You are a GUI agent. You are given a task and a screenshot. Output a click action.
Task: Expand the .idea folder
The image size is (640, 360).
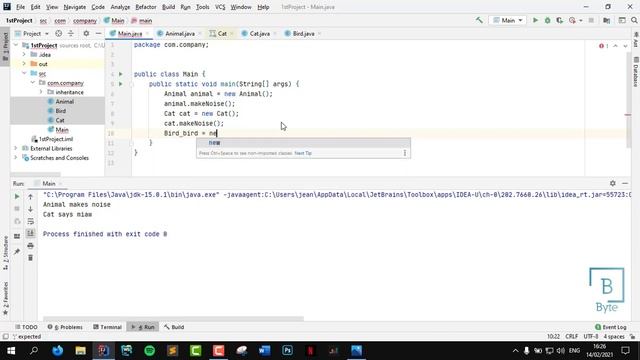click(24, 54)
